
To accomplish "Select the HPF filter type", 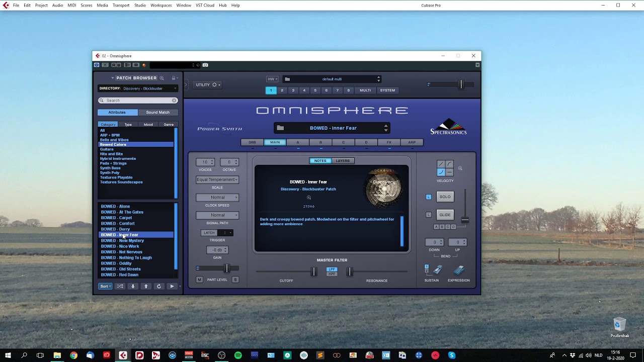I will 332,274.
